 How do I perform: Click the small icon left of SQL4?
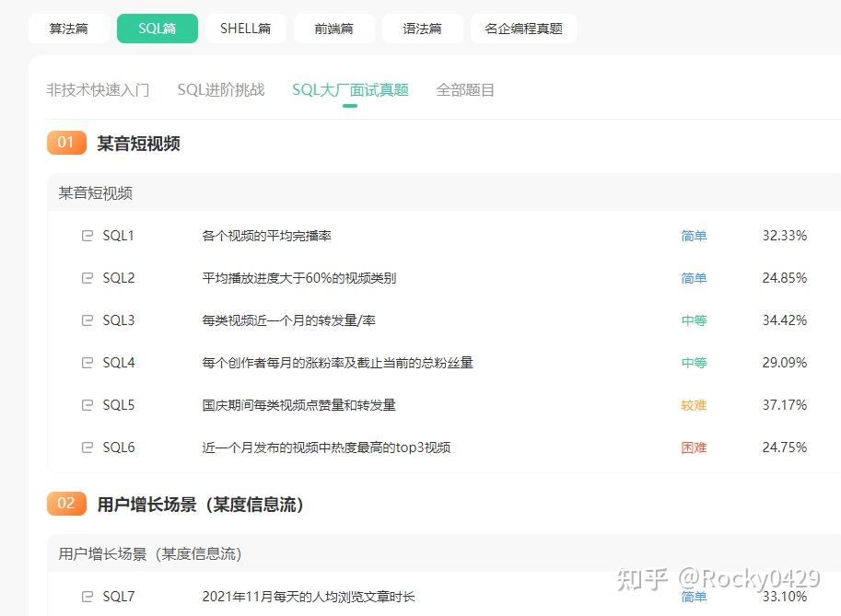point(87,363)
